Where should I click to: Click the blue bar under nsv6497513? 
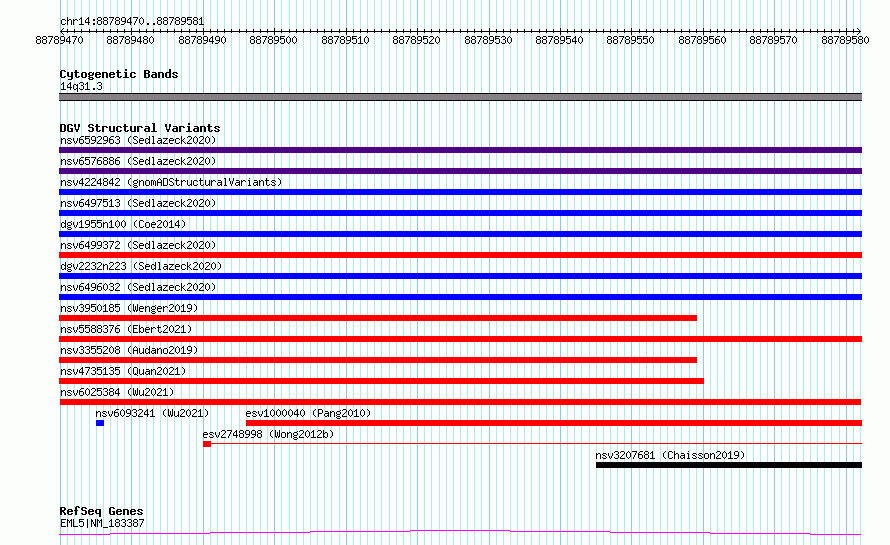click(x=460, y=213)
